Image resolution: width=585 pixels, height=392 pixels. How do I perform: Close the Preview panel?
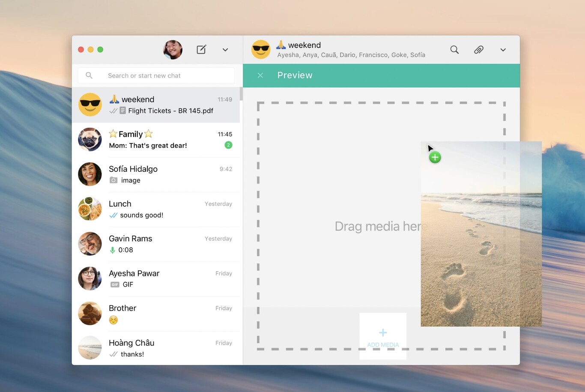tap(260, 75)
